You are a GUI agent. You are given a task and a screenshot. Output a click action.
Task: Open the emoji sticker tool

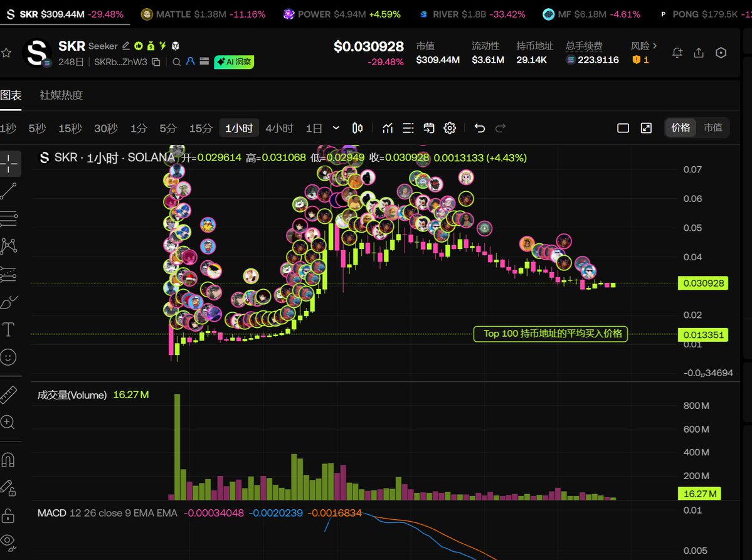click(9, 357)
